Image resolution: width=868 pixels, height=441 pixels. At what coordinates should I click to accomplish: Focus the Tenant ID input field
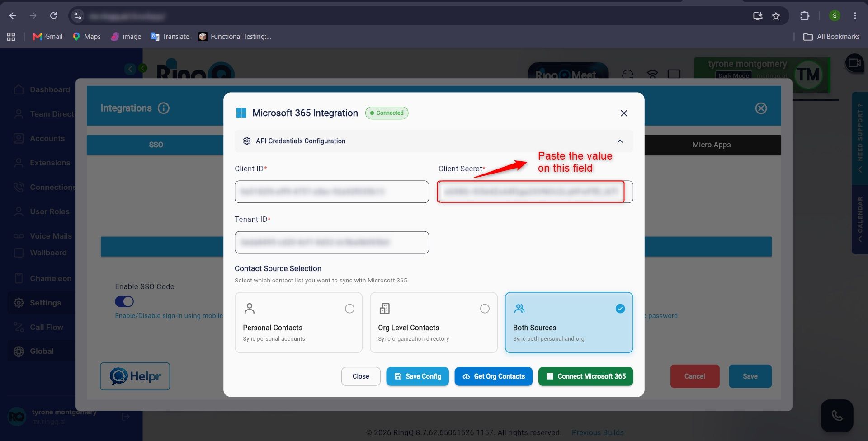click(332, 242)
